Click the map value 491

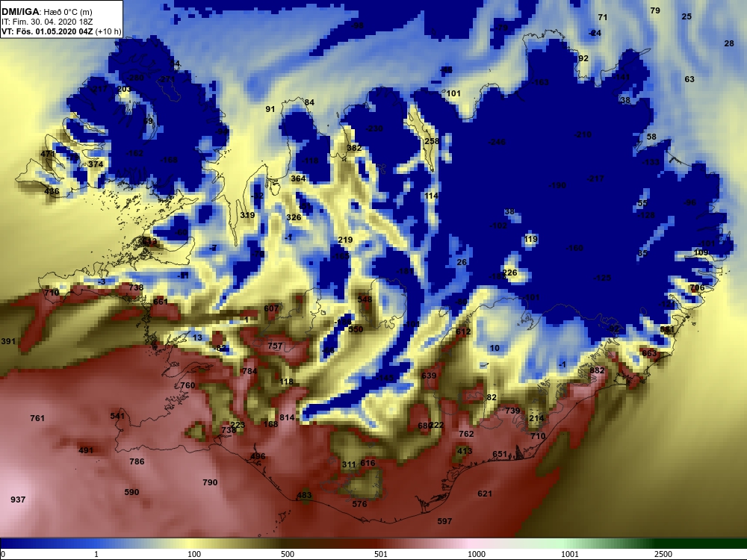click(x=86, y=450)
